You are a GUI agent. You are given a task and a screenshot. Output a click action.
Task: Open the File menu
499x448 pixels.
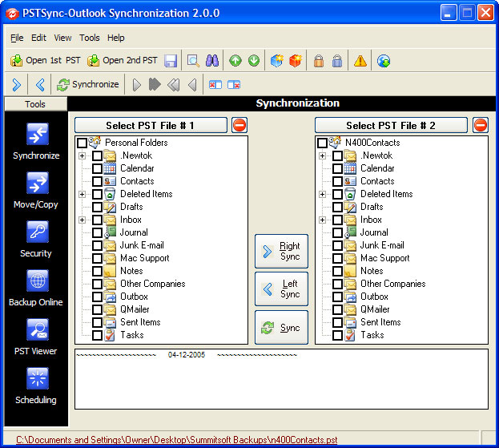pos(17,38)
